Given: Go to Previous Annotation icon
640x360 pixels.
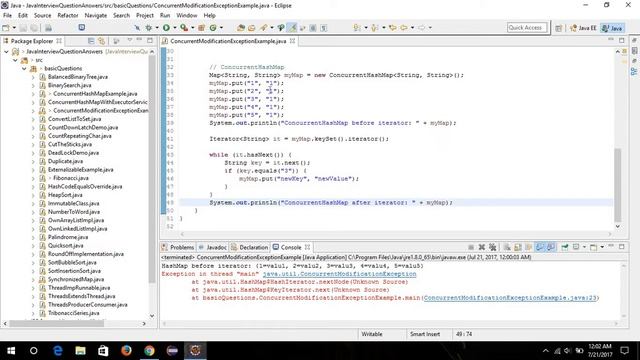Looking at the screenshot, I should pos(374,28).
